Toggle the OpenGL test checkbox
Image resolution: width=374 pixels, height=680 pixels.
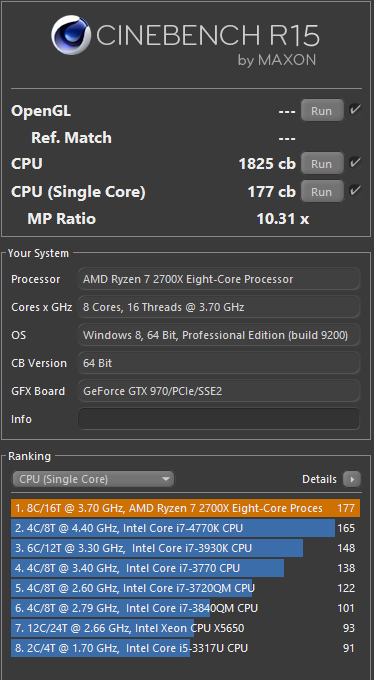point(355,110)
